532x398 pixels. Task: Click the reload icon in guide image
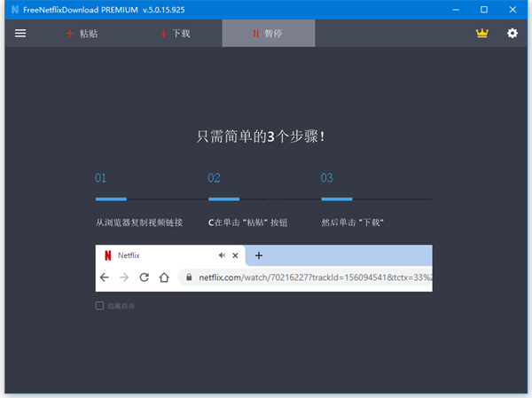pyautogui.click(x=145, y=277)
